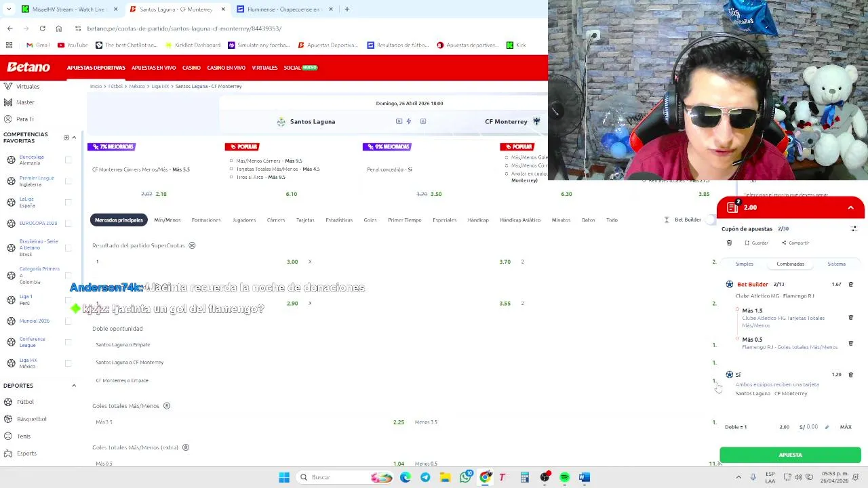Tick Liga 1 Perú checkbox
This screenshot has width=868, height=488.
(68, 300)
